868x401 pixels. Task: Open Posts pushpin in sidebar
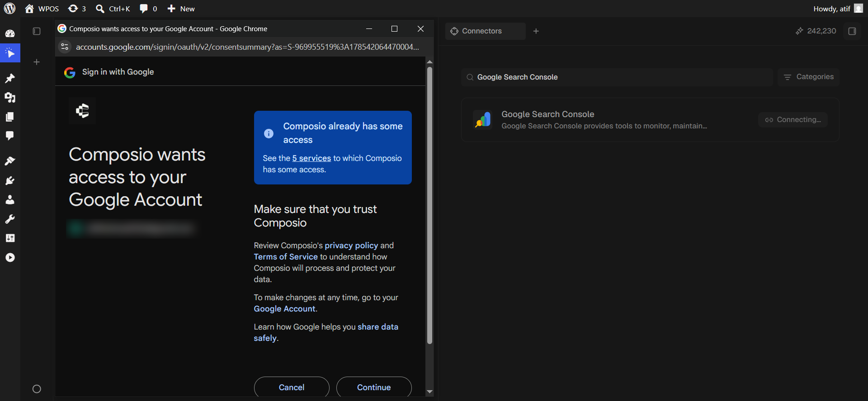point(10,78)
